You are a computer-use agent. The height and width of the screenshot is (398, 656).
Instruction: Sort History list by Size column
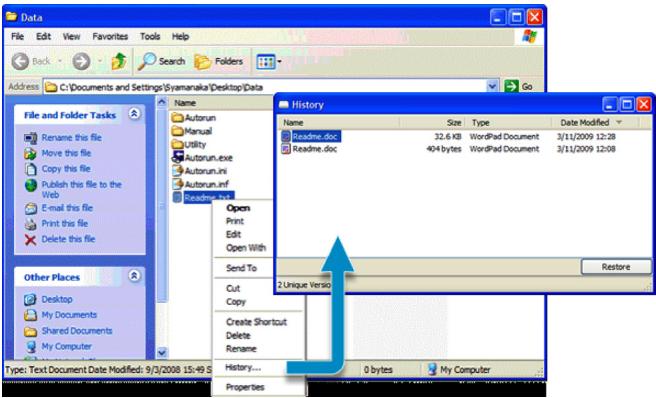pyautogui.click(x=432, y=123)
